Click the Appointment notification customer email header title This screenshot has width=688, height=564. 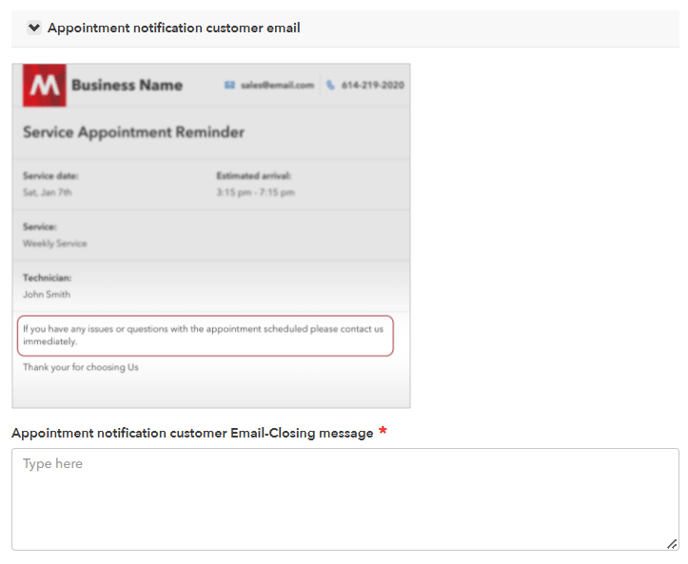tap(174, 28)
